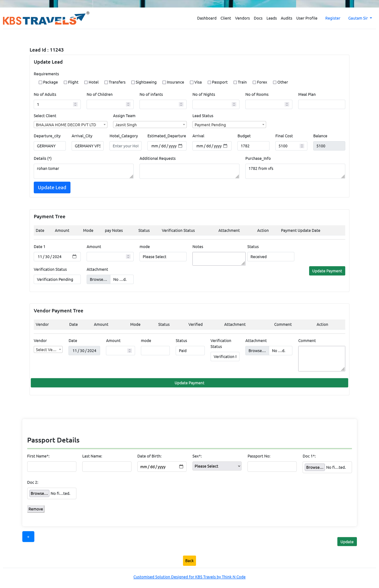Enable the Visa requirement checkbox
This screenshot has width=379, height=588.
click(x=191, y=82)
